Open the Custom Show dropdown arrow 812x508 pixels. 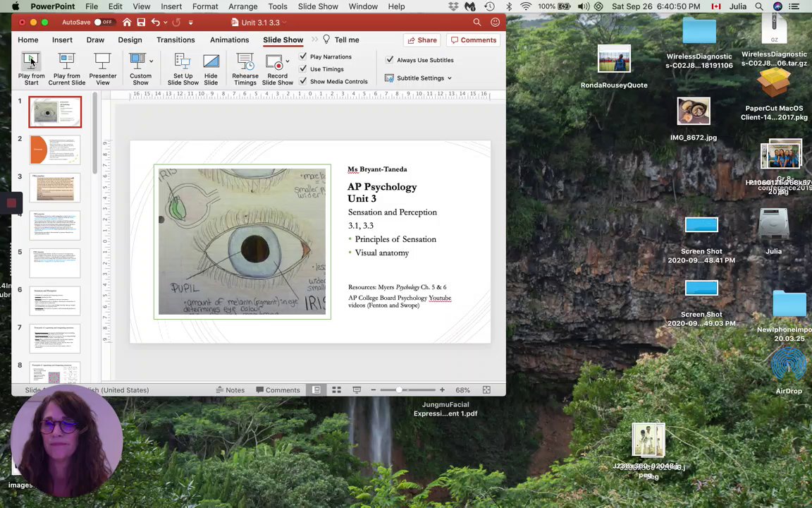click(x=151, y=61)
